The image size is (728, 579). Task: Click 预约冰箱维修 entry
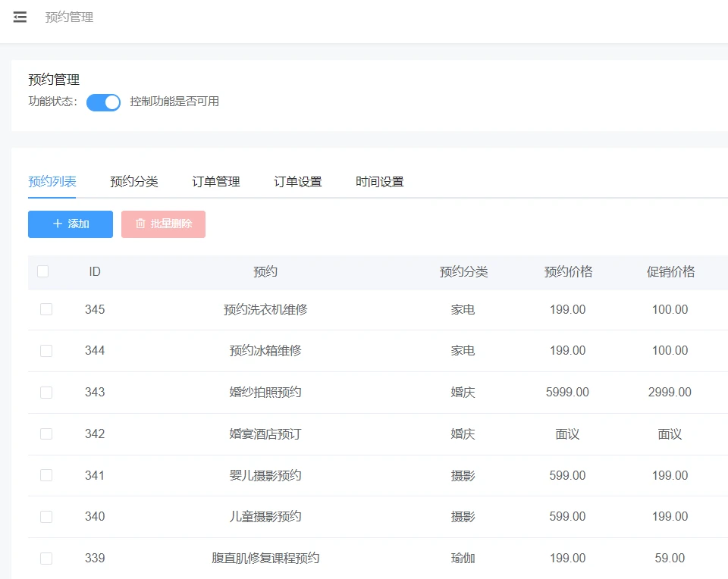coord(265,351)
